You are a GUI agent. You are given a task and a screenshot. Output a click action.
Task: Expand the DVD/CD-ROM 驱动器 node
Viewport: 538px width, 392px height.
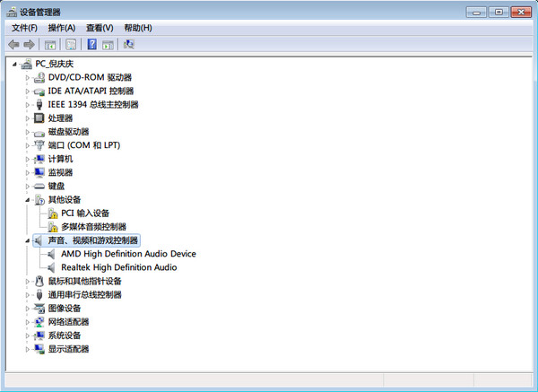pyautogui.click(x=28, y=78)
